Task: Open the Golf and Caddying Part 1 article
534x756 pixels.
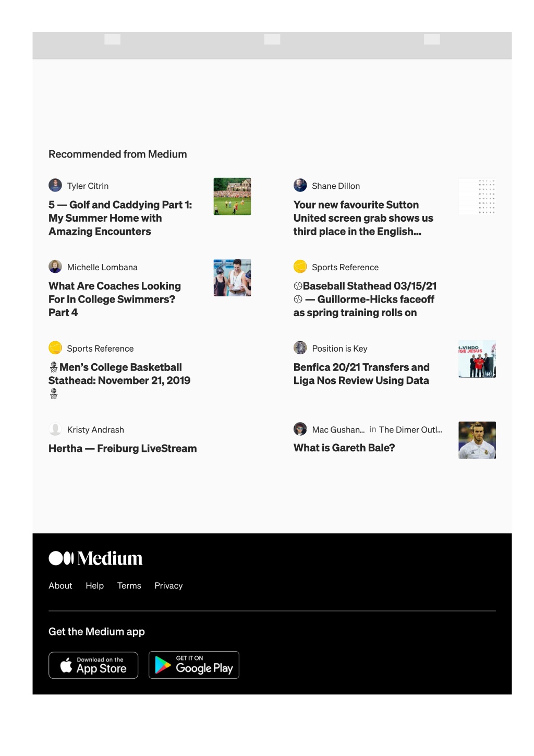Action: pyautogui.click(x=120, y=218)
